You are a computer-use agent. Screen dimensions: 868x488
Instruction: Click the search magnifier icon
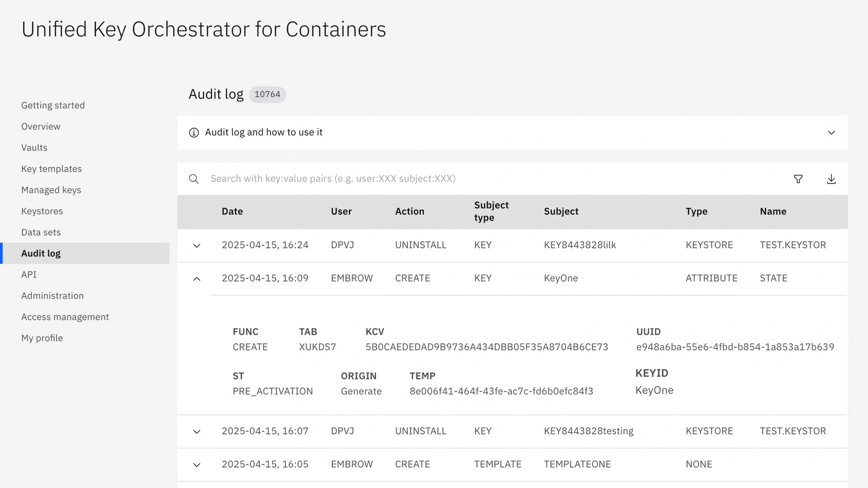(x=194, y=179)
